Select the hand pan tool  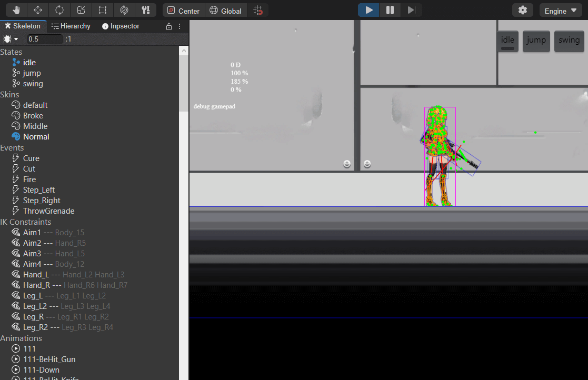15,9
